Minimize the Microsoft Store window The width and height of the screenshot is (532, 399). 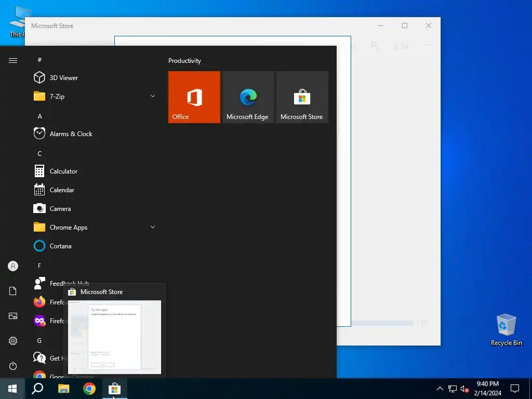point(381,25)
